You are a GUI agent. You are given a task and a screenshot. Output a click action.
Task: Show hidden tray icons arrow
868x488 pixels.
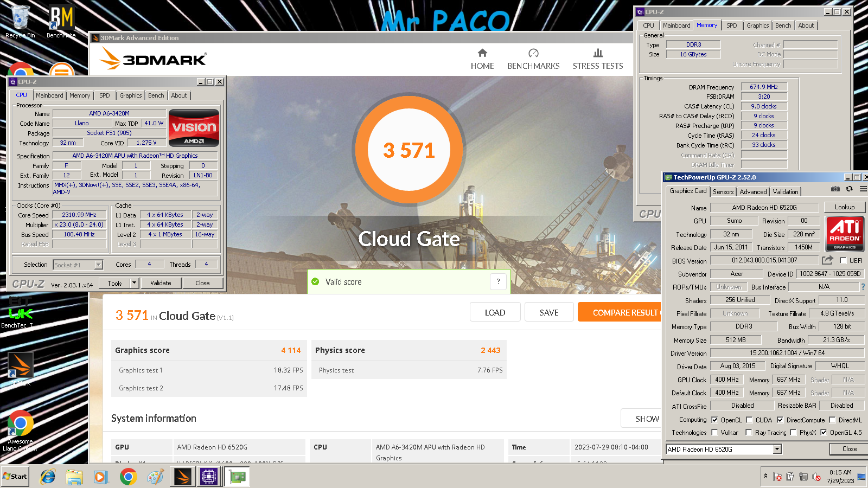(765, 476)
